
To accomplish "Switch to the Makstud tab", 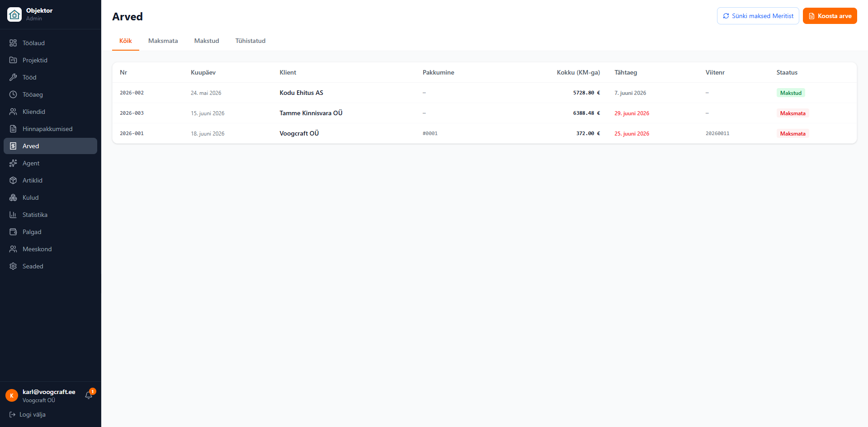I will (x=207, y=41).
